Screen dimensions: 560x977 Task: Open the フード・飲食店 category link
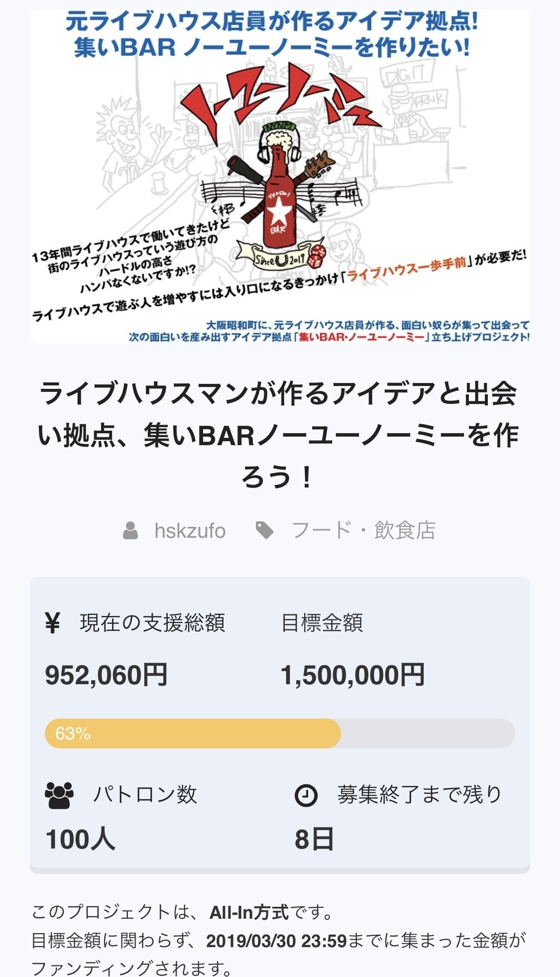click(363, 531)
